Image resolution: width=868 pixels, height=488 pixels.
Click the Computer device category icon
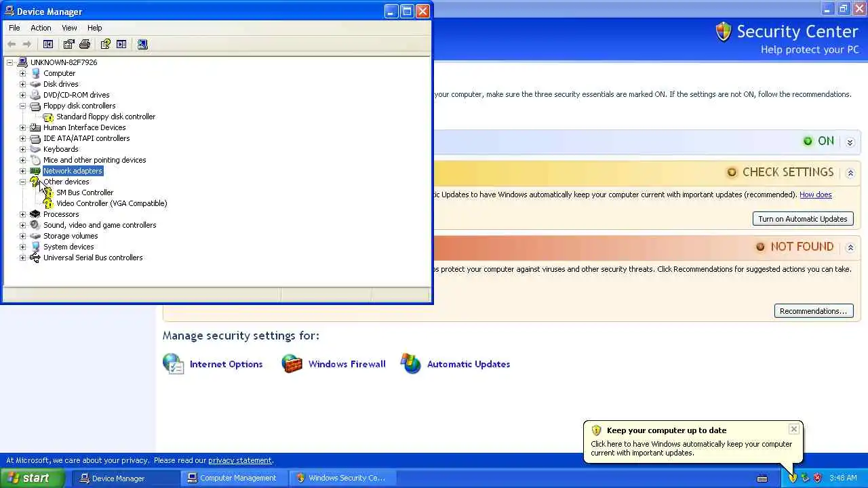(x=35, y=73)
